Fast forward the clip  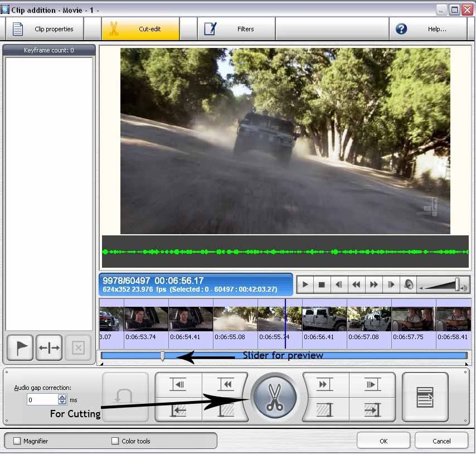373,285
